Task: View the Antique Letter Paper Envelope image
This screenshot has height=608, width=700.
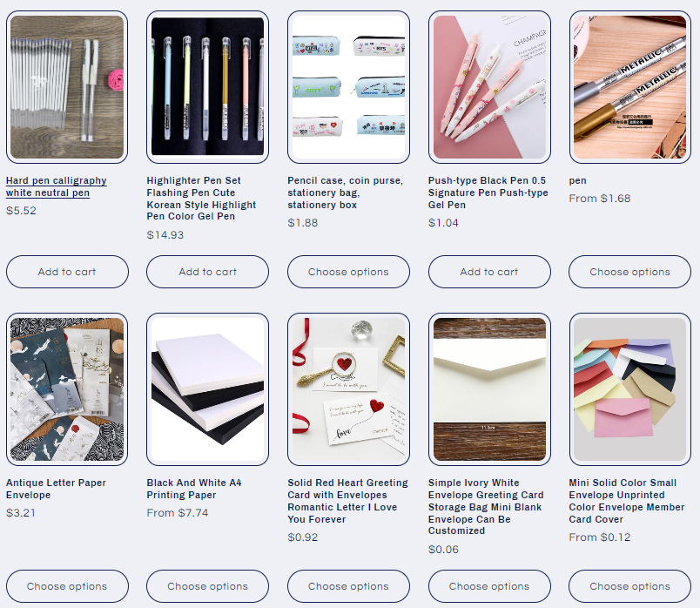Action: tap(67, 389)
